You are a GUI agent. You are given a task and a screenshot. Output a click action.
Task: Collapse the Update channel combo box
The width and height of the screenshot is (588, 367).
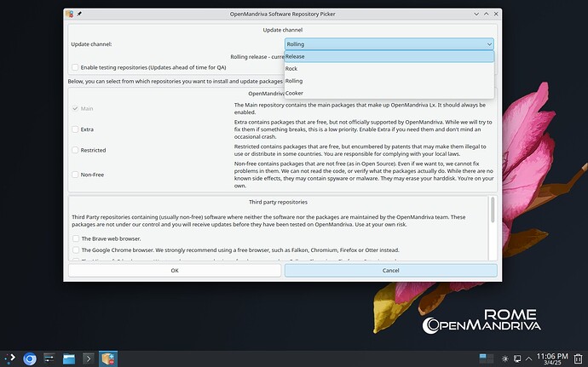(389, 43)
